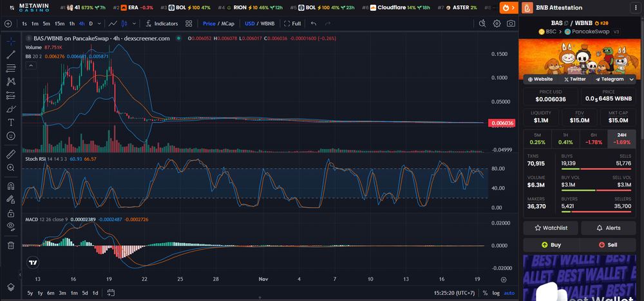
Task: Set interval to 15m
Action: 59,24
